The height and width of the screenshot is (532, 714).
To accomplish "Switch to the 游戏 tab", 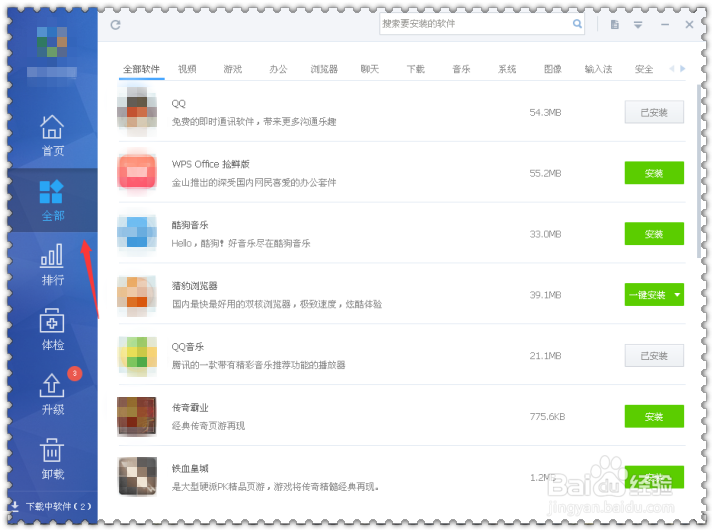I will point(233,69).
